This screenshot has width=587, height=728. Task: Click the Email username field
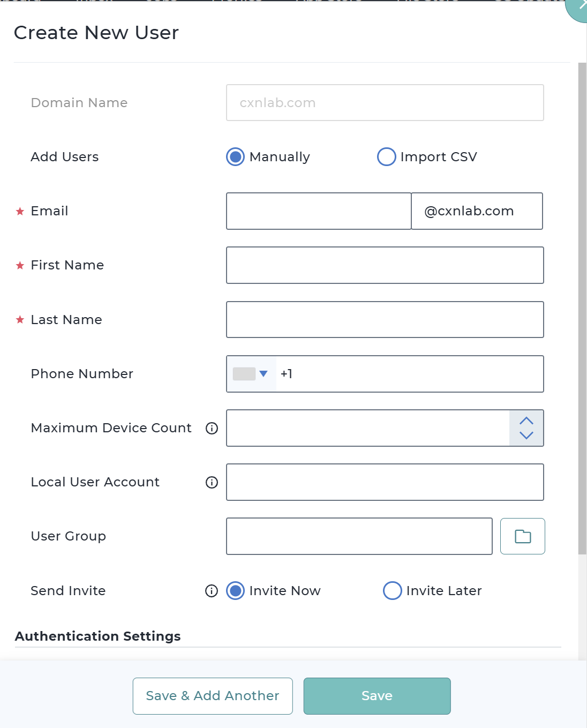coord(319,211)
